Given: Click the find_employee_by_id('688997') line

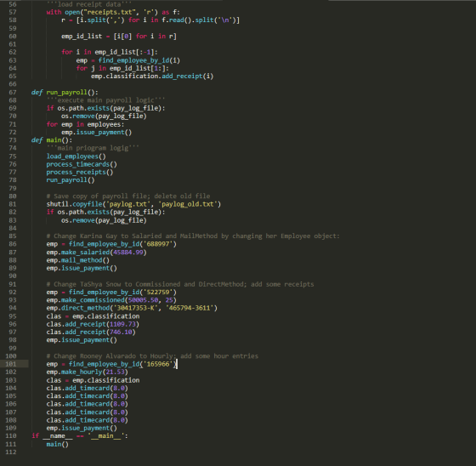Looking at the screenshot, I should pyautogui.click(x=111, y=244).
